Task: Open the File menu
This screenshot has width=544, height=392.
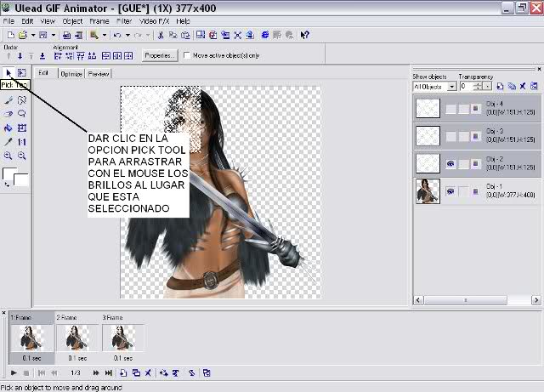Action: [8, 21]
